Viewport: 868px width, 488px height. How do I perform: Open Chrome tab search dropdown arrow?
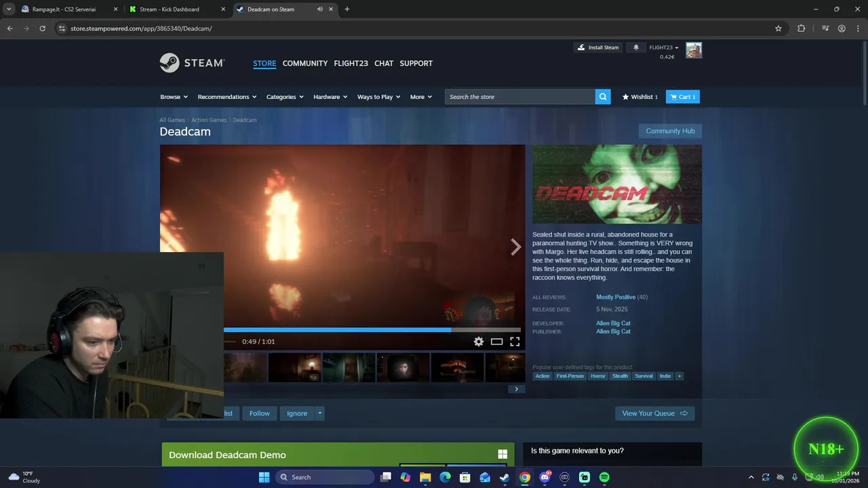9,9
